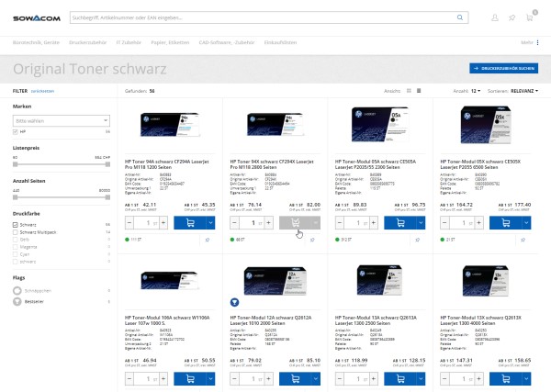Viewport: 551px width, 392px height.
Task: Add HP Toner-Modul 106A to cart
Action: point(190,378)
